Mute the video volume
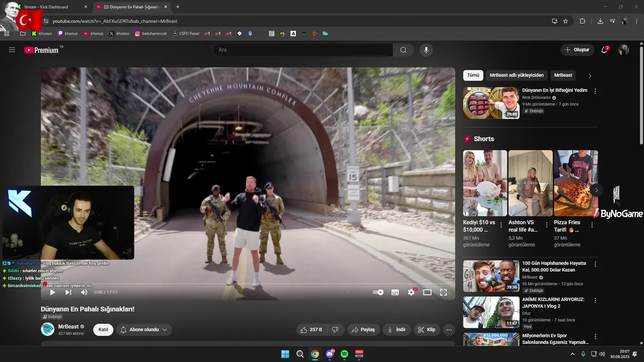This screenshot has height=362, width=644. [x=84, y=292]
